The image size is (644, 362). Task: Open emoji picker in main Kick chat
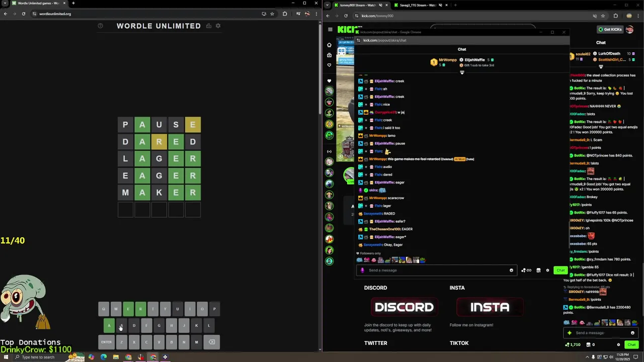point(632,333)
